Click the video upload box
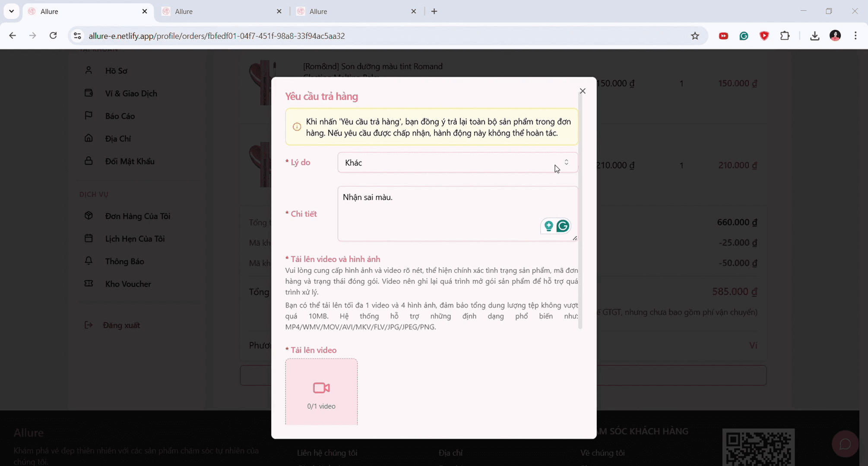The width and height of the screenshot is (868, 466). click(x=321, y=392)
